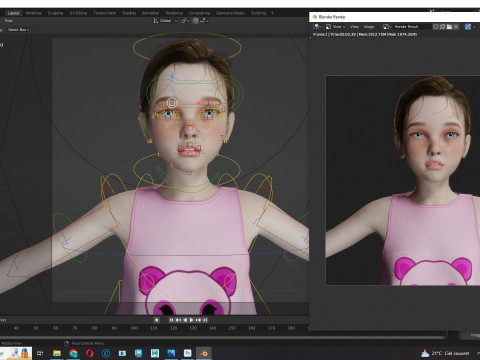Open the pivot point dropdown
This screenshot has width=480, height=360.
pyautogui.click(x=185, y=21)
